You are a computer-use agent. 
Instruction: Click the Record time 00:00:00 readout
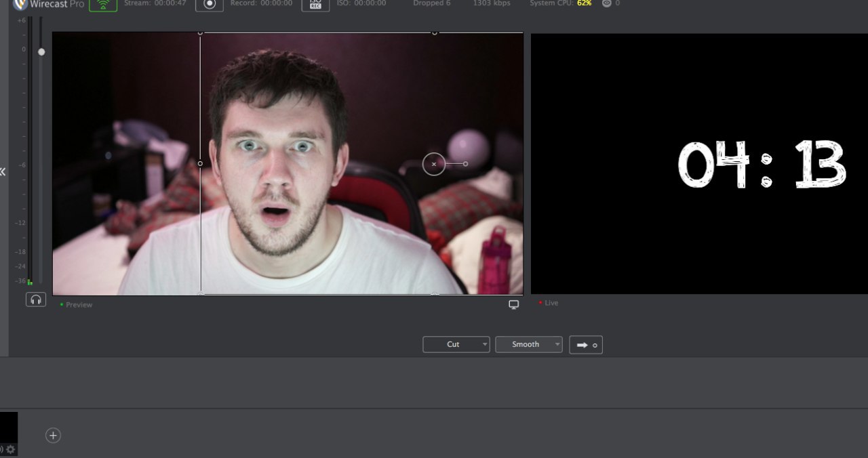(x=262, y=3)
